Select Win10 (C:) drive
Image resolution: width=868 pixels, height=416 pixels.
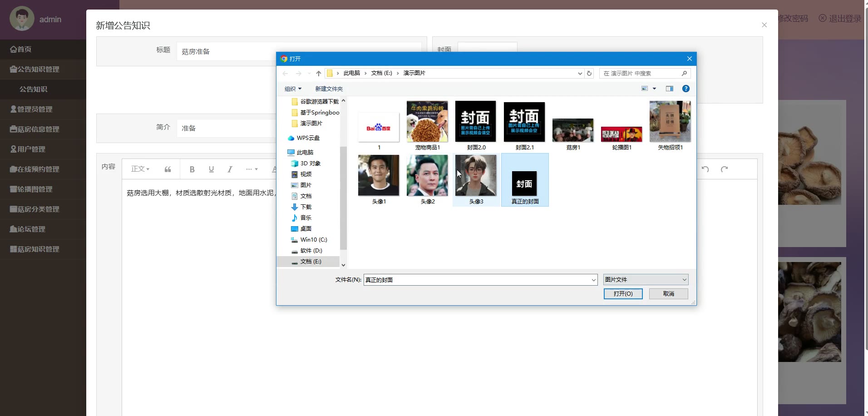[309, 239]
